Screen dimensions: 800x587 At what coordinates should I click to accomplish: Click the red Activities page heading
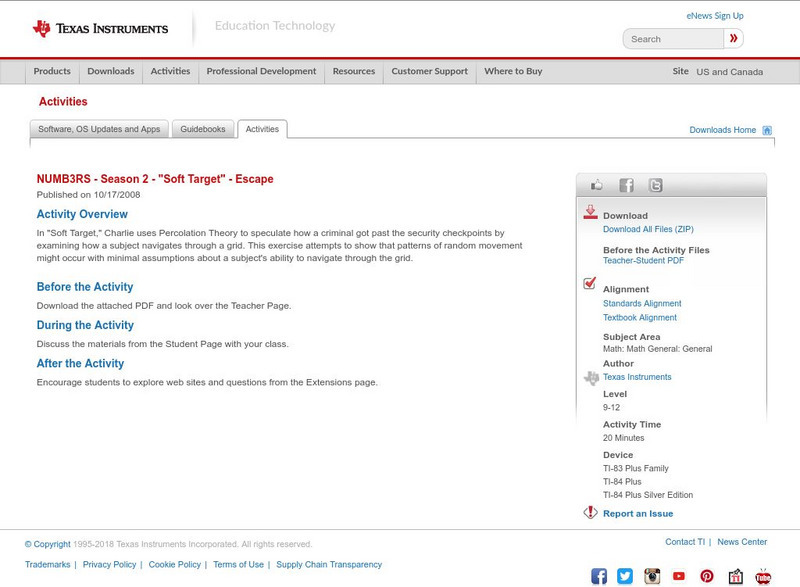(63, 101)
